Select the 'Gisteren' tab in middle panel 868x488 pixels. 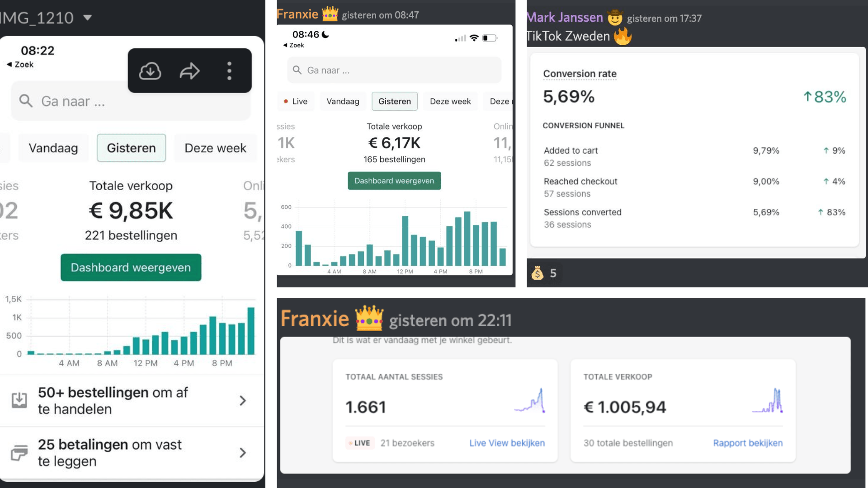(395, 101)
